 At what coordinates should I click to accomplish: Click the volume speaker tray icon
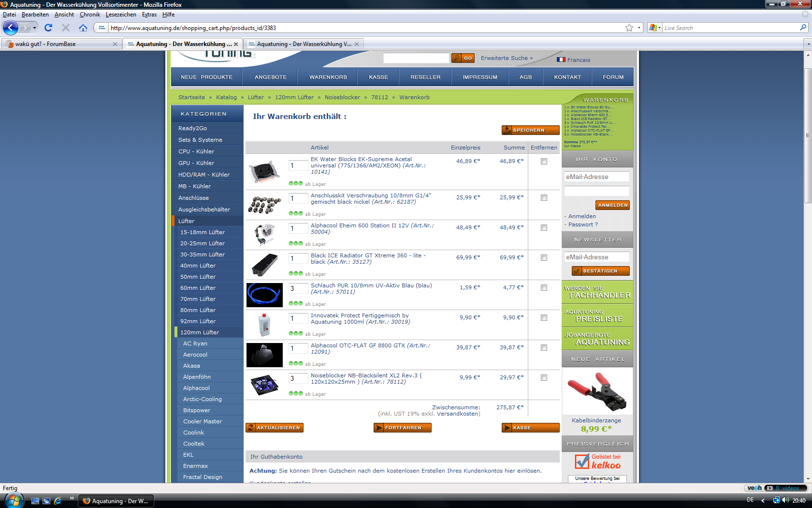(x=785, y=500)
